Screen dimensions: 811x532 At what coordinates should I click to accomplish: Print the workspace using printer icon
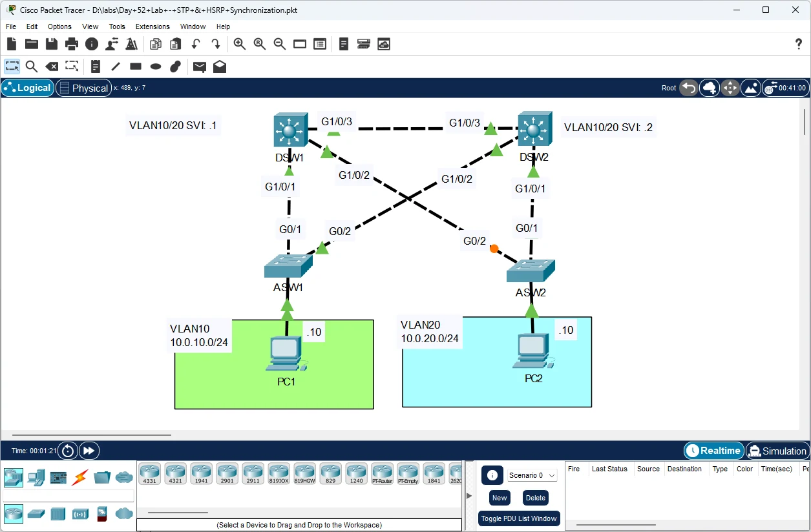pos(72,44)
